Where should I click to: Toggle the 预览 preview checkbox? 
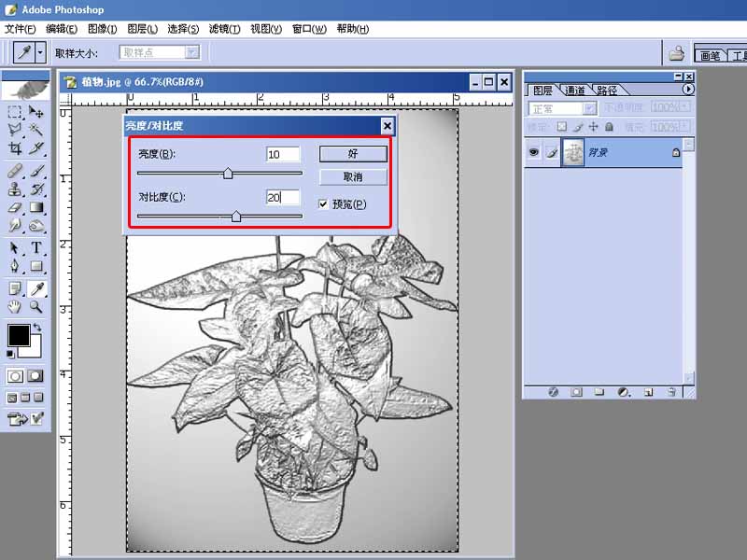click(324, 203)
